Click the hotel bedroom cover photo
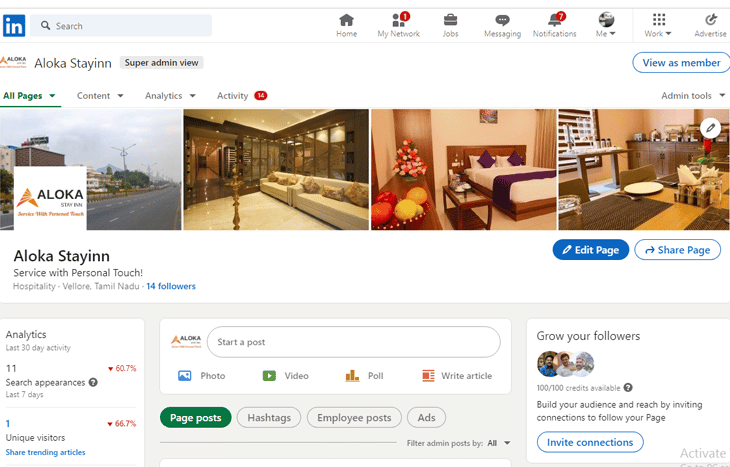730x467 pixels. coord(464,169)
